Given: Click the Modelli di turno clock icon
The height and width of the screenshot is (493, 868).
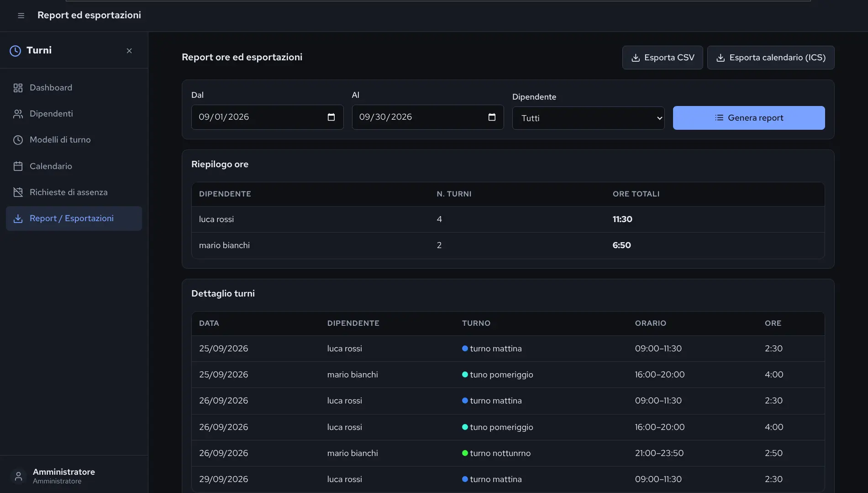Looking at the screenshot, I should pos(18,140).
